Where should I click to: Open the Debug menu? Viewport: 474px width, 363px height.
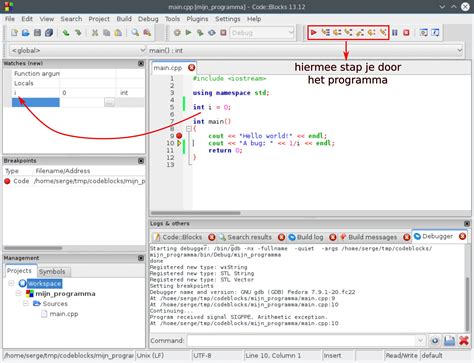(148, 19)
